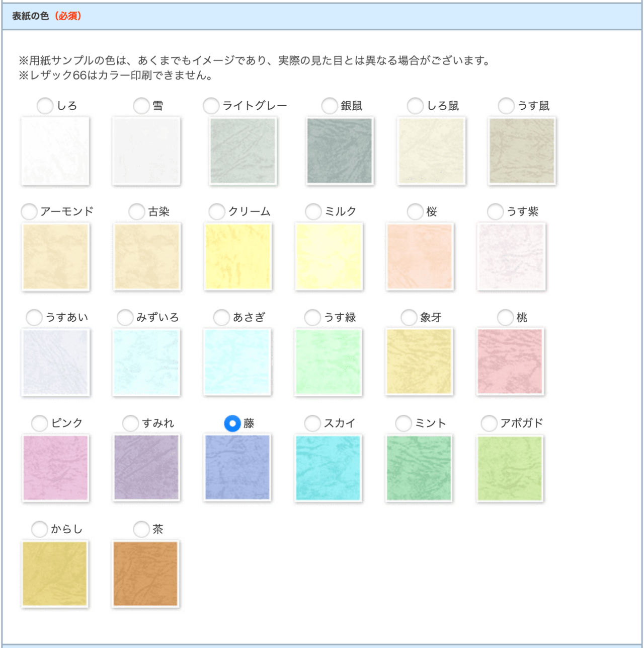644x648 pixels.
Task: Pick the 銀鼠 radio option
Action: [x=329, y=106]
